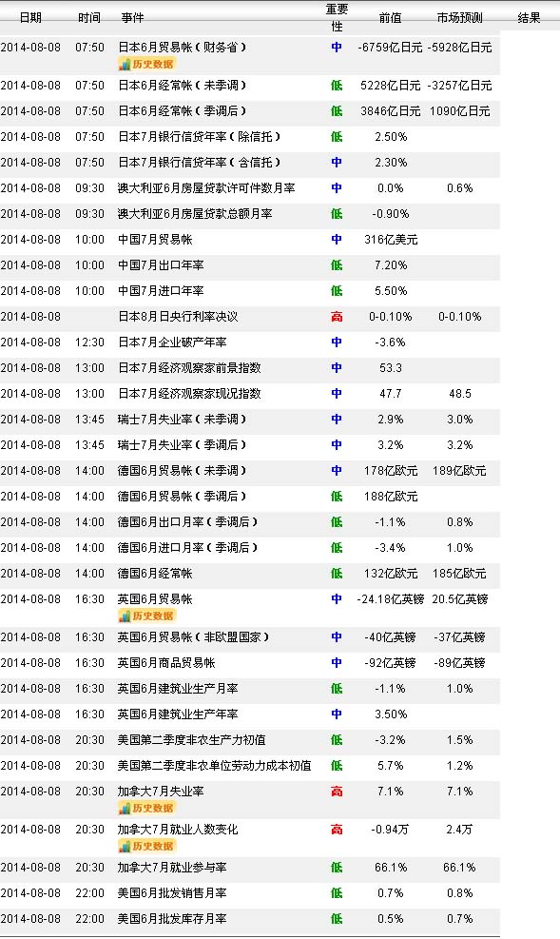This screenshot has height=939, width=560.
Task: Click the 事件 column header
Action: [x=132, y=17]
